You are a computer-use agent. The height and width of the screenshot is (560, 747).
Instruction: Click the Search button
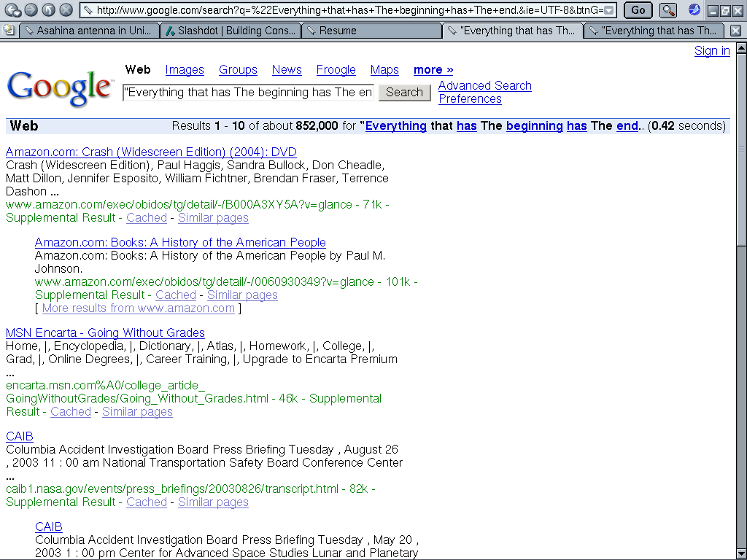click(x=404, y=93)
